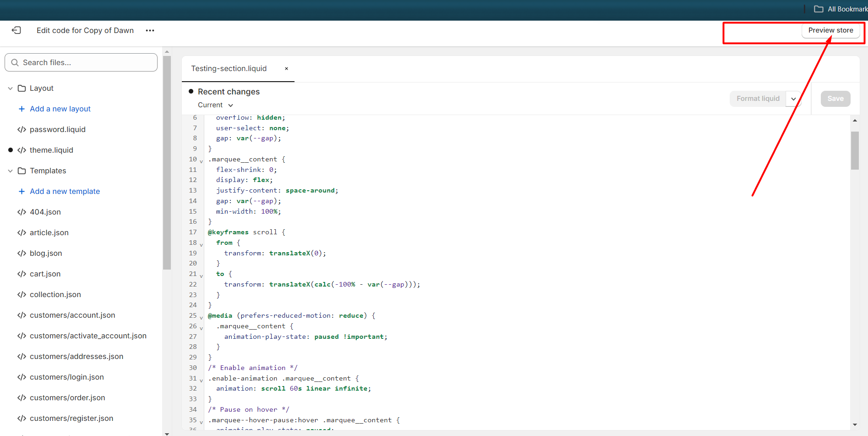The width and height of the screenshot is (868, 436).
Task: Click the code icon beside theme.liquid
Action: [x=22, y=150]
